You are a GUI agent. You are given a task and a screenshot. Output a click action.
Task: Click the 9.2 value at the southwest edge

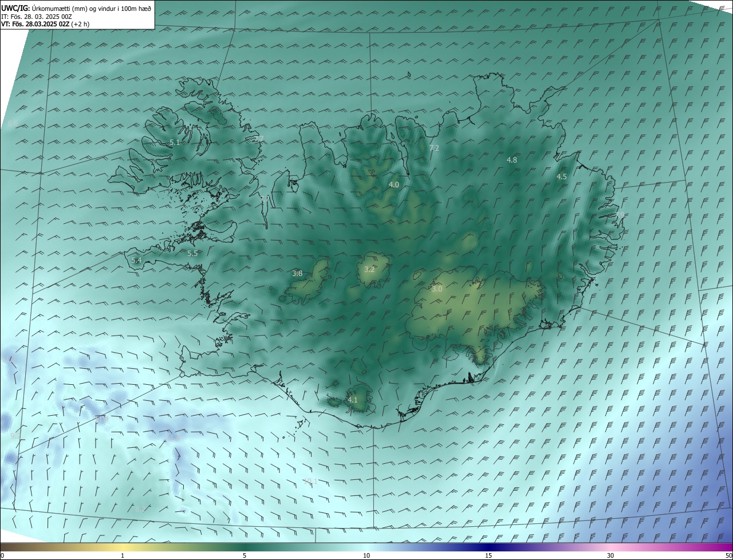click(15, 436)
